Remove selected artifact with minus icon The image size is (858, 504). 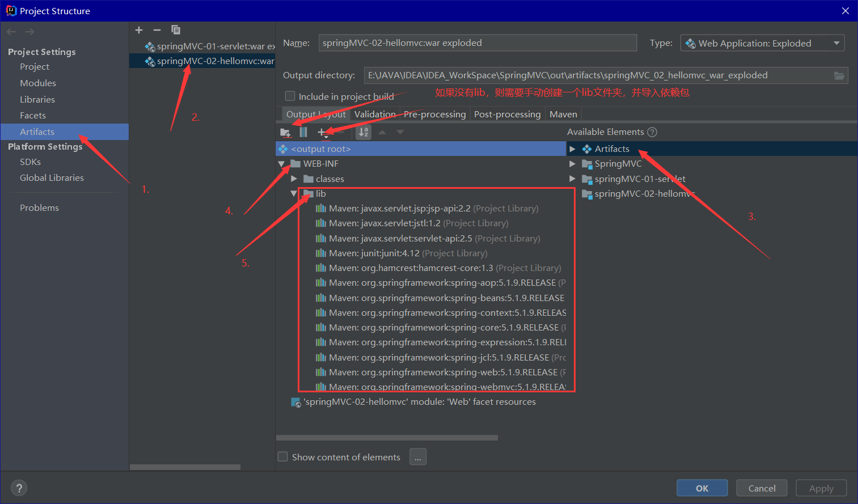coord(157,30)
